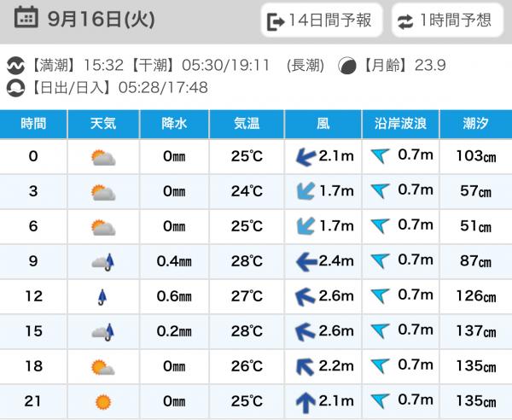
Task: Open the 14日間予報 forecast button
Action: click(x=321, y=21)
